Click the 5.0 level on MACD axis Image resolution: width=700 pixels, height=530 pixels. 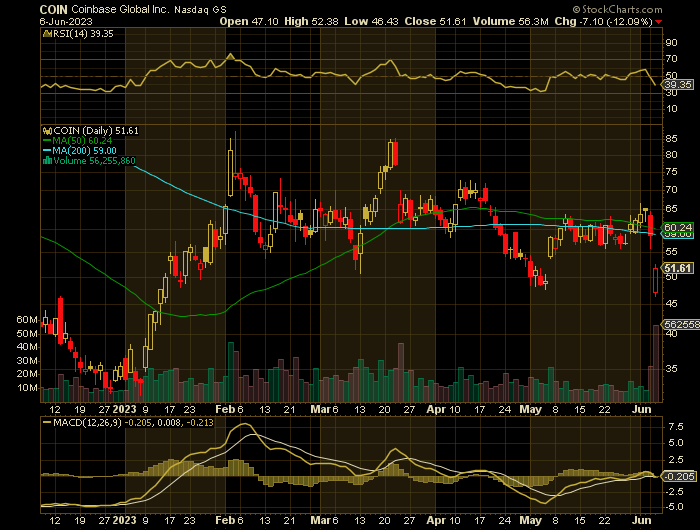[676, 443]
